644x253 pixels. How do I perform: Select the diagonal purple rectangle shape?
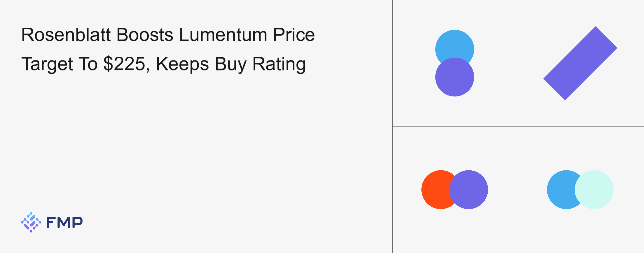click(580, 63)
